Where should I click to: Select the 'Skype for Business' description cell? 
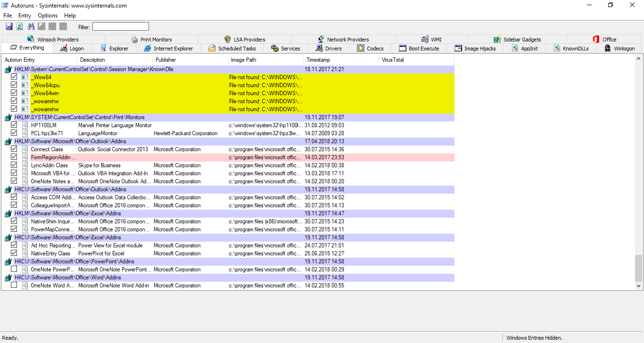click(x=99, y=165)
